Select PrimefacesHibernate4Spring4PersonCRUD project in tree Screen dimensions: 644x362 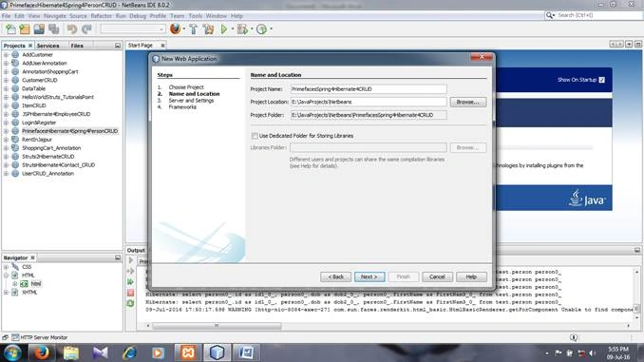point(70,131)
